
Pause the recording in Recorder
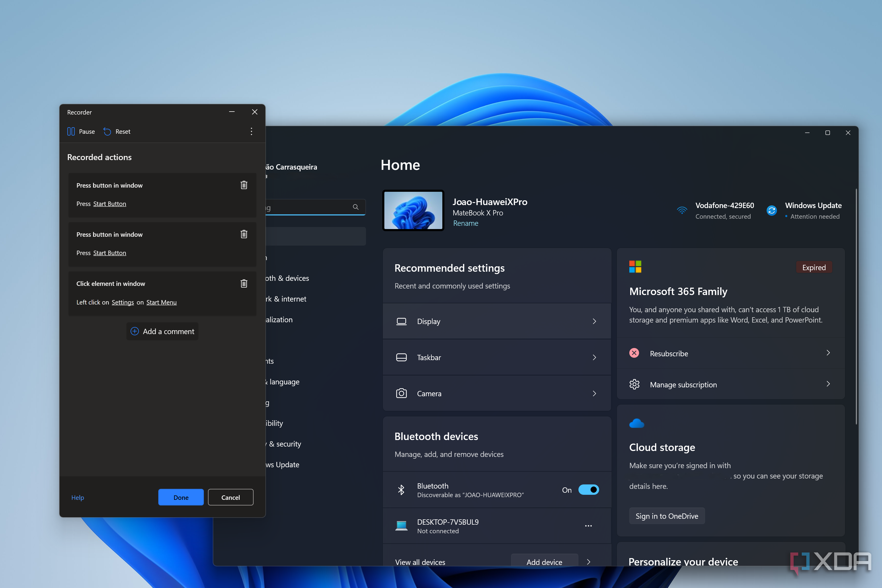coord(81,132)
